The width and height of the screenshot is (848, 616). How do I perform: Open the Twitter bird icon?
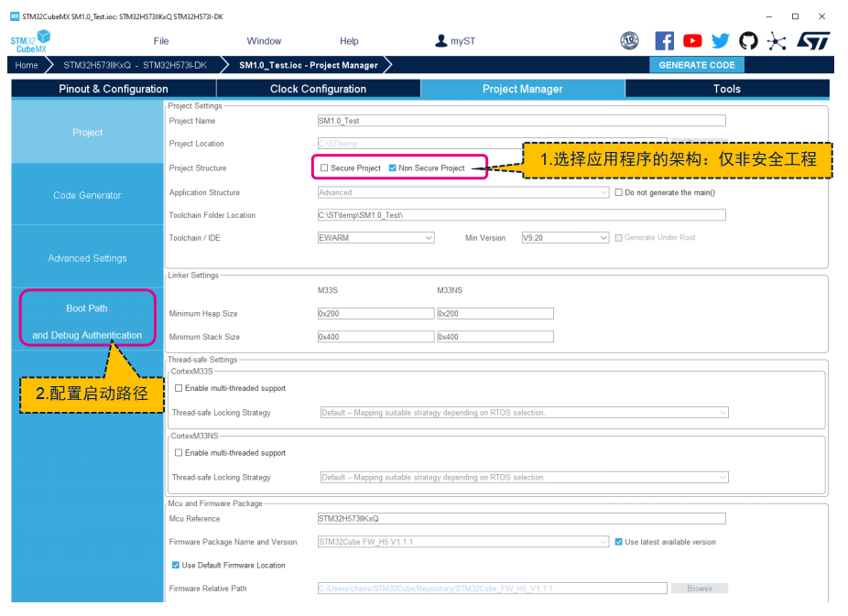click(x=721, y=41)
